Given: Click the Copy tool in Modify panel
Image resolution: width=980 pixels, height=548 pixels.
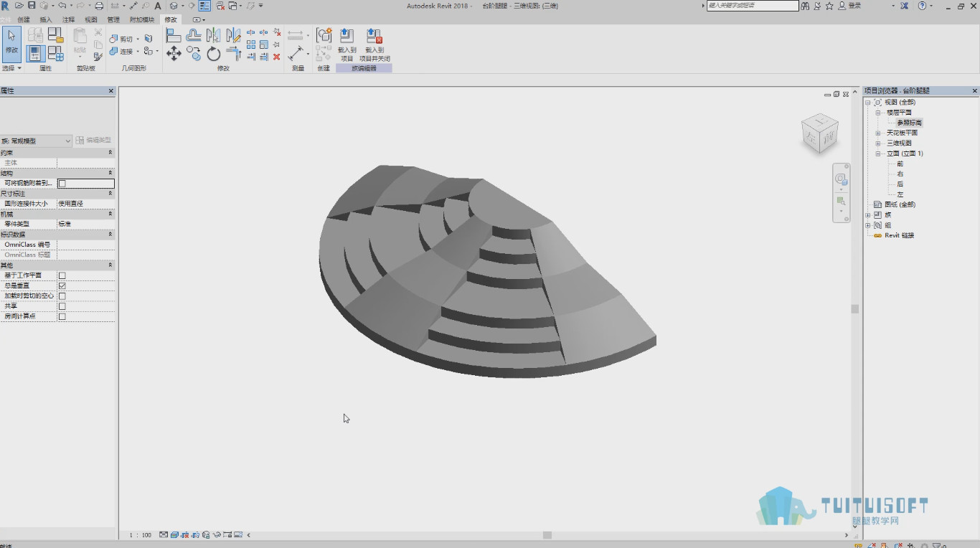Looking at the screenshot, I should coord(194,53).
